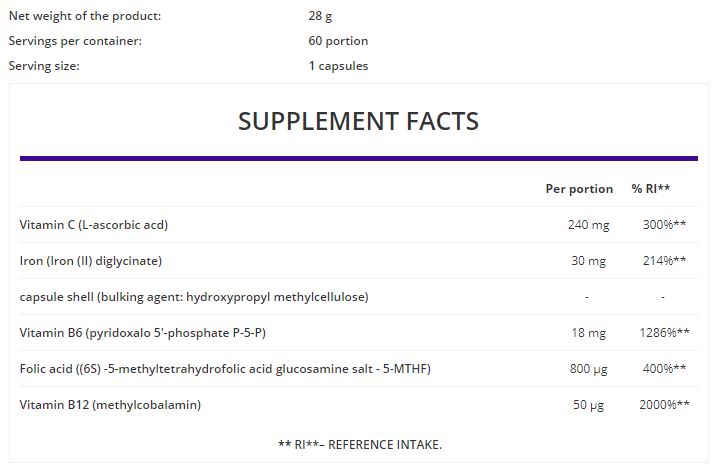Click the 300%** RI value
Screen dimensions: 720x476
pos(664,224)
